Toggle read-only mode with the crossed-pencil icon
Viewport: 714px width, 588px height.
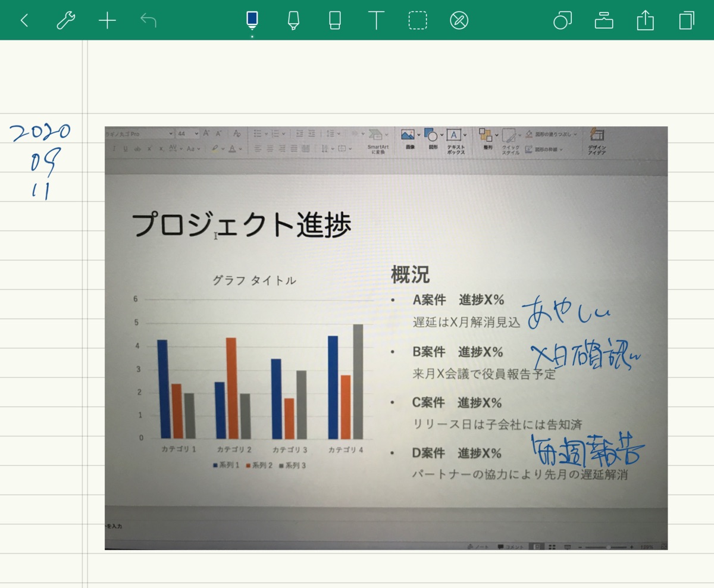pyautogui.click(x=459, y=19)
